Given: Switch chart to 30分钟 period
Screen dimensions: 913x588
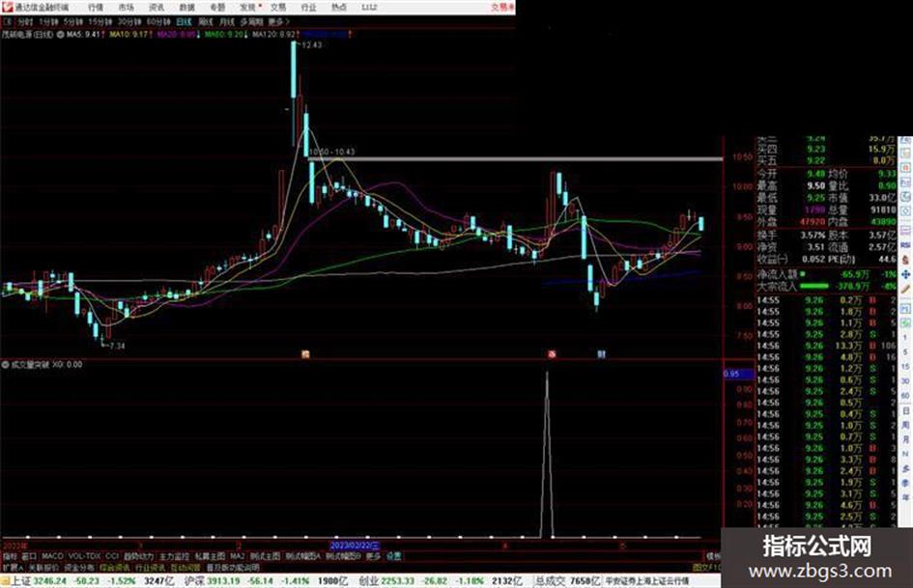Looking at the screenshot, I should (128, 22).
